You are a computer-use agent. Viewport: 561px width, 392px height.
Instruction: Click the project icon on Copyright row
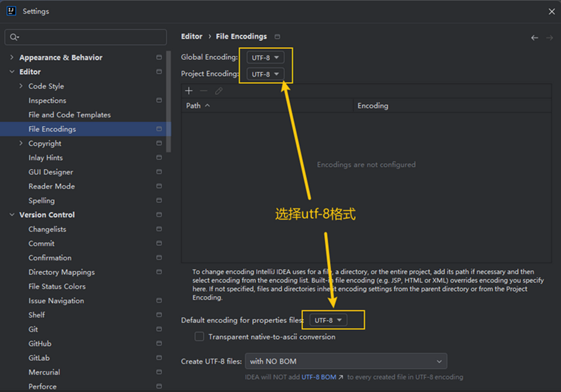point(159,143)
